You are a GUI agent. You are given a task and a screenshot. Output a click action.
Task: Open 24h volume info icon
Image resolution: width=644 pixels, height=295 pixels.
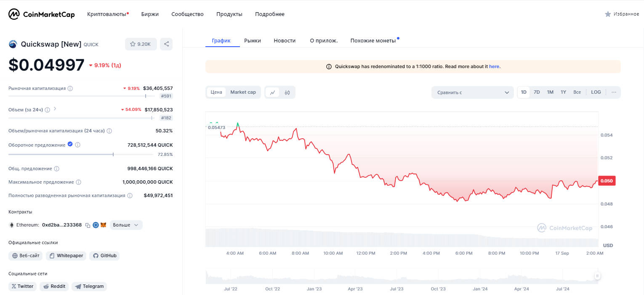click(x=48, y=110)
